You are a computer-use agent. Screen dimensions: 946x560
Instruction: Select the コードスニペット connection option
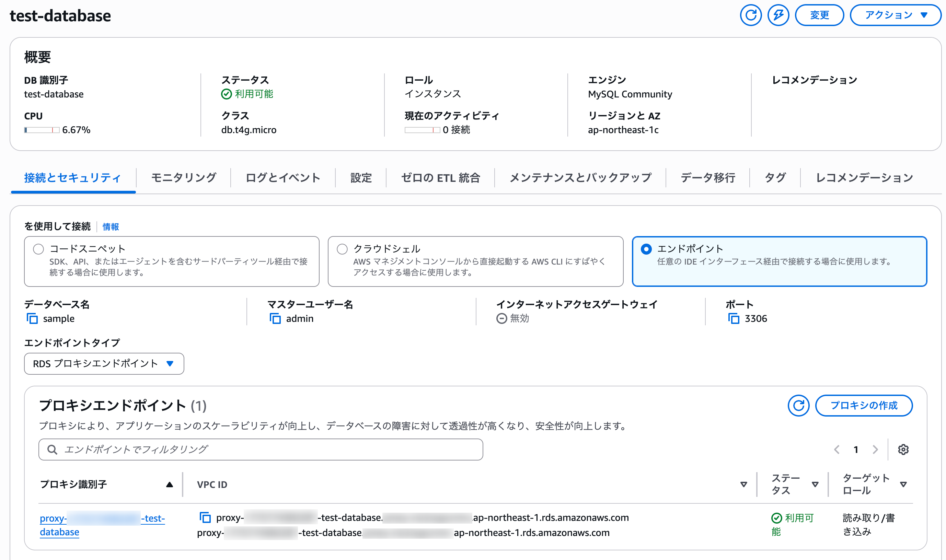click(38, 249)
